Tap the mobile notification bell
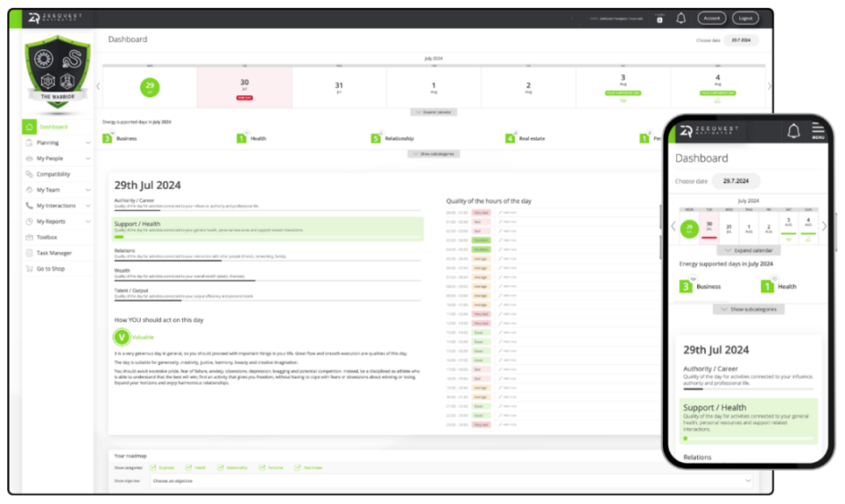This screenshot has height=504, width=845. (x=793, y=131)
